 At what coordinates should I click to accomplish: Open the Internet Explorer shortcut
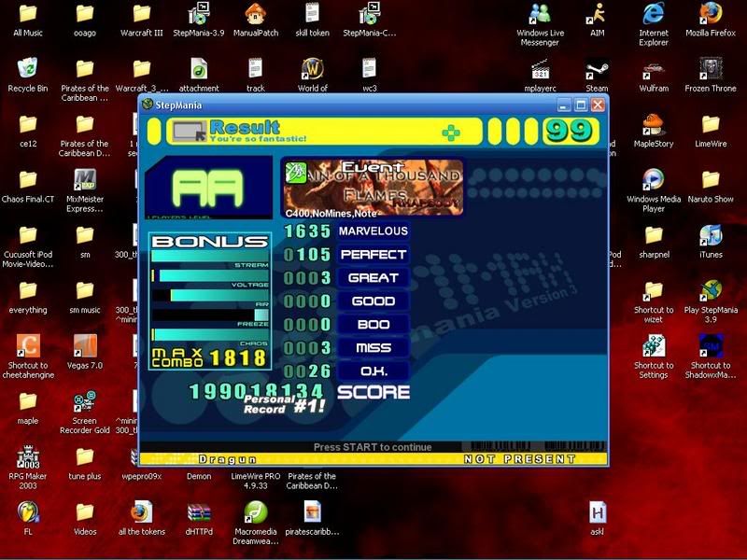(654, 15)
